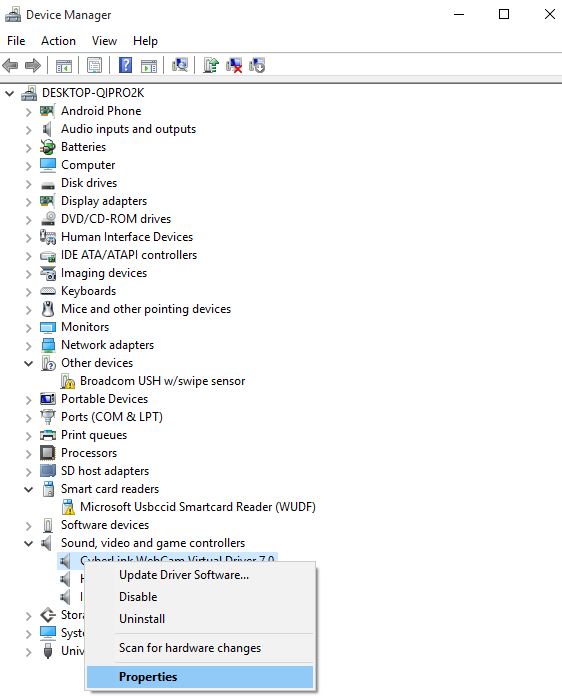Viewport: 562px width, 696px height.
Task: Select Microsoft Usbccid Smartcard Reader (WUDF)
Action: [198, 507]
